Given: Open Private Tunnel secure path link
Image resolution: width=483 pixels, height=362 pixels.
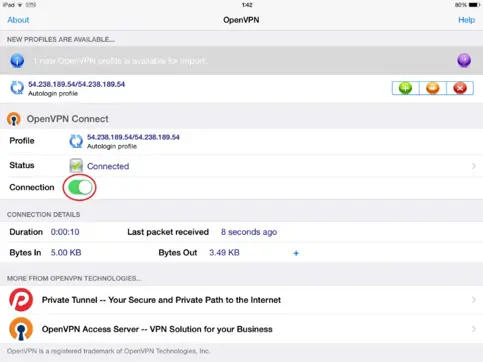Looking at the screenshot, I should [x=161, y=300].
